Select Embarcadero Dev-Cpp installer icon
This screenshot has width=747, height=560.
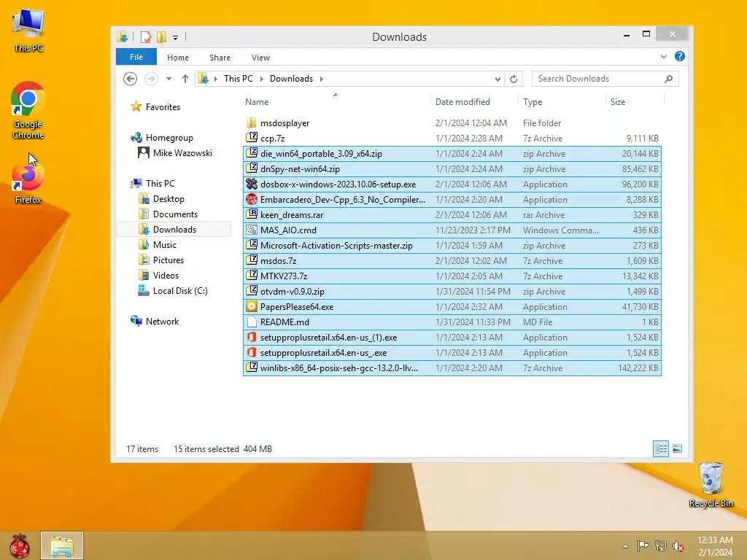[x=252, y=200]
